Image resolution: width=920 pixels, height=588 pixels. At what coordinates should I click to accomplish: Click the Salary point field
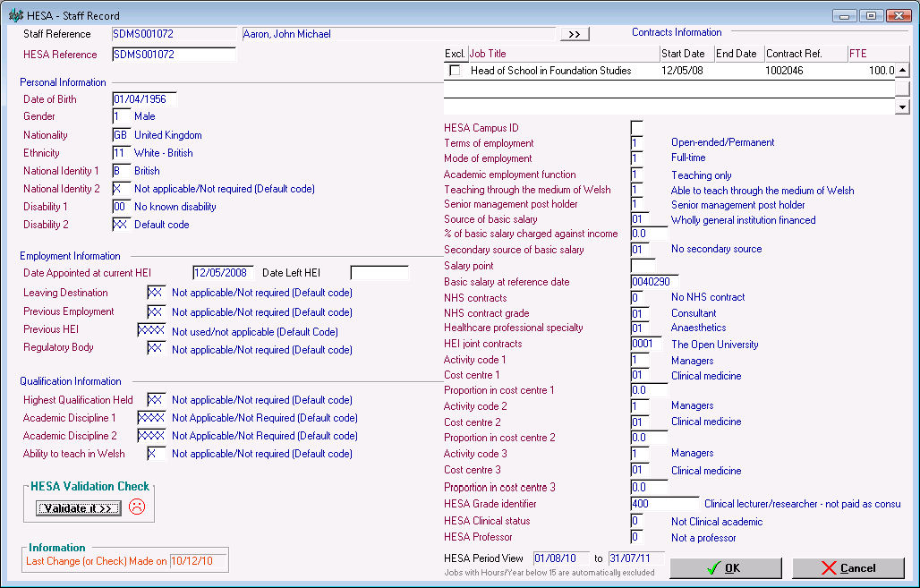pyautogui.click(x=643, y=266)
